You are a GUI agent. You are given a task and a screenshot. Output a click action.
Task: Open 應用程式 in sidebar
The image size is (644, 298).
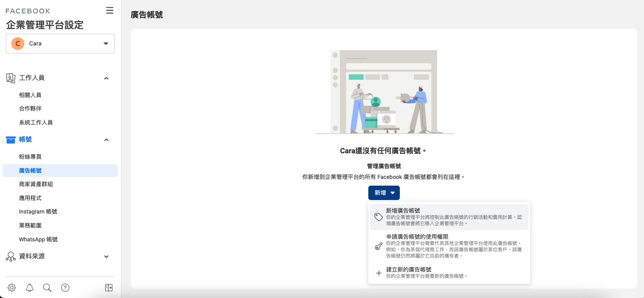tap(30, 198)
